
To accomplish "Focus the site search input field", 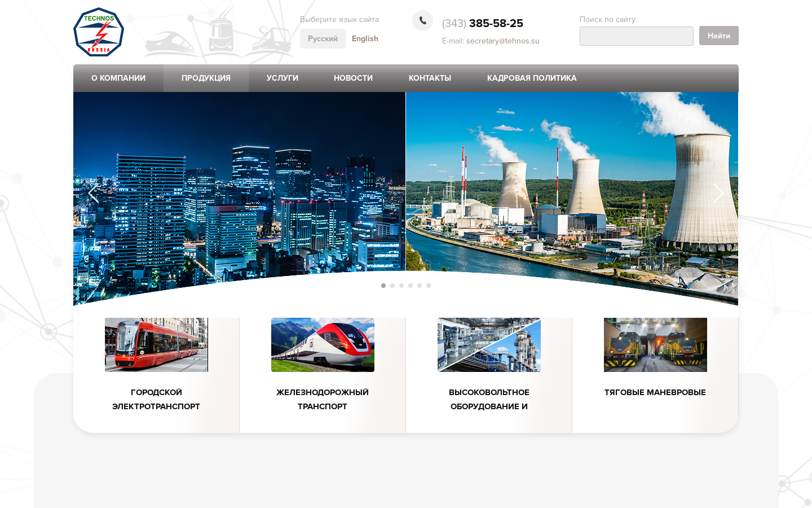I will (x=637, y=36).
